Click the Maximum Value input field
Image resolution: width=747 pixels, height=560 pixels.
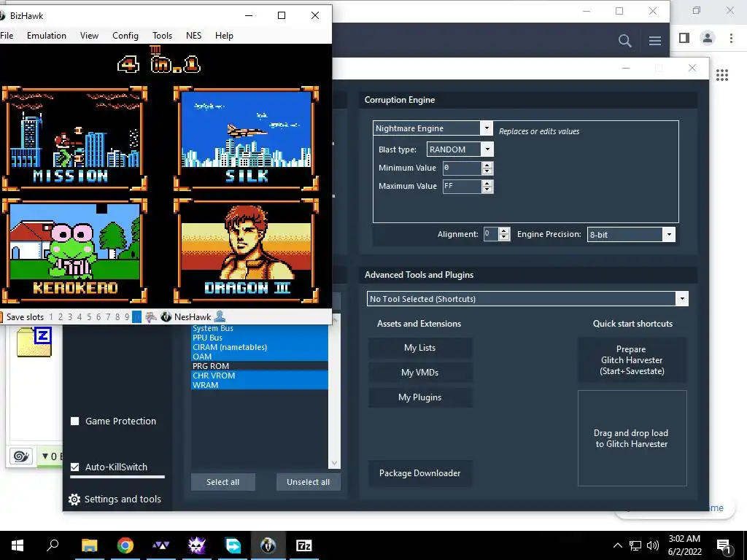(462, 186)
